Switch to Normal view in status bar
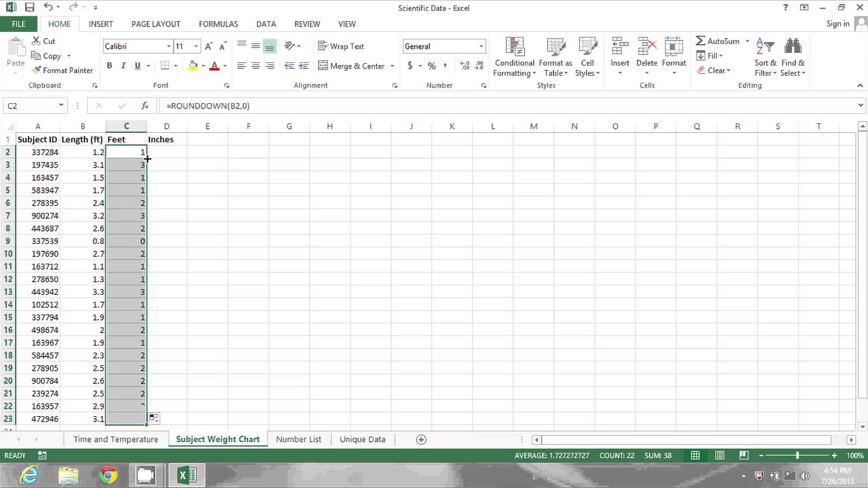This screenshot has height=488, width=868. coord(696,455)
